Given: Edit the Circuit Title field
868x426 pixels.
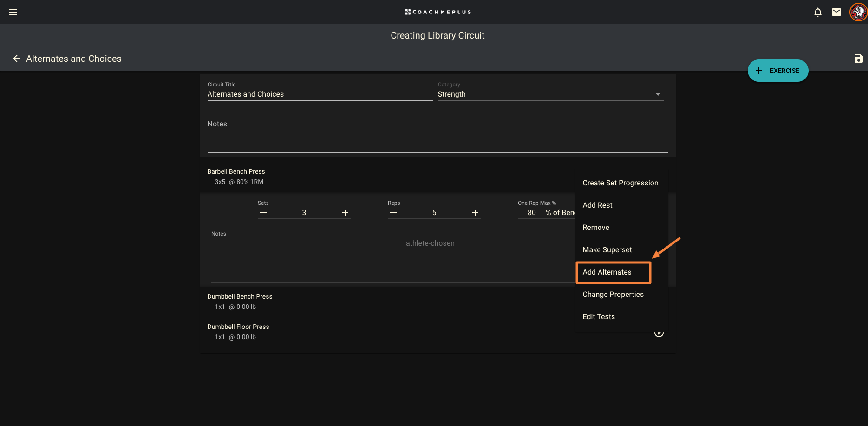Looking at the screenshot, I should coord(320,94).
